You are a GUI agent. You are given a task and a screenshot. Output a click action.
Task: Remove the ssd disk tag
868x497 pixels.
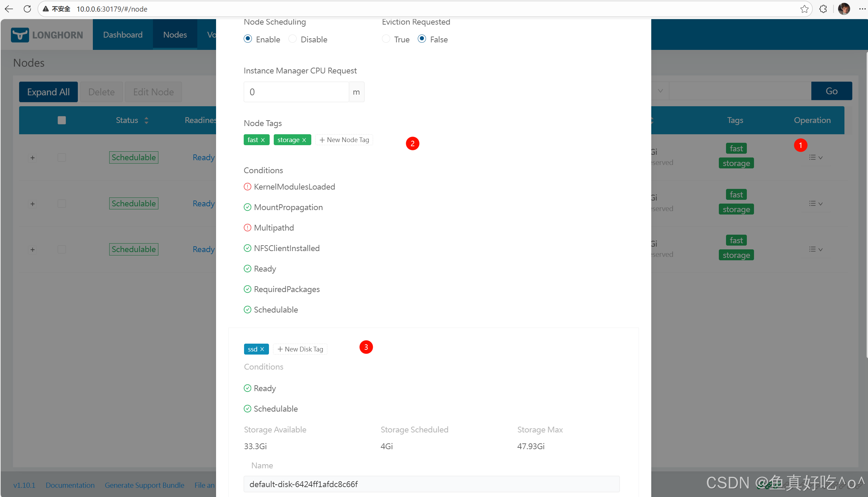262,349
